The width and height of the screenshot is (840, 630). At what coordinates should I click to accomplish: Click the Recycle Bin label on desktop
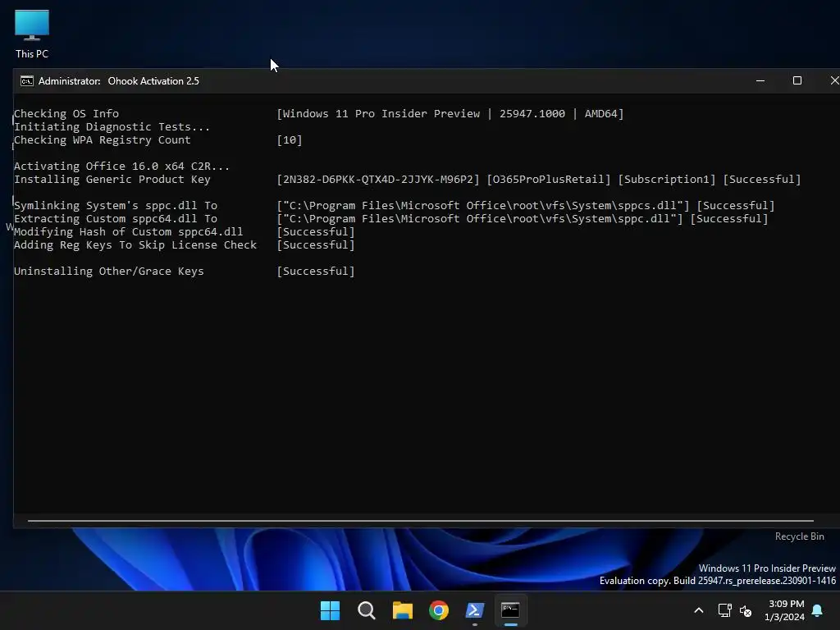click(x=799, y=536)
